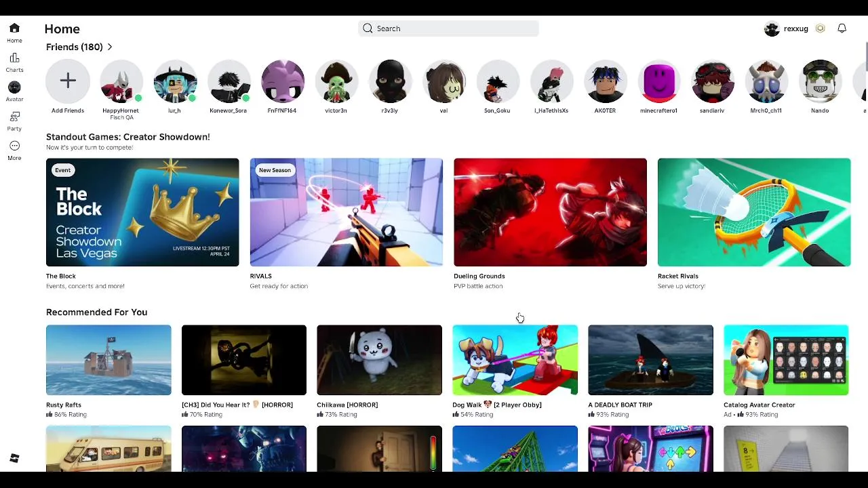This screenshot has height=488, width=868.
Task: Click into the Search field
Action: click(x=448, y=28)
